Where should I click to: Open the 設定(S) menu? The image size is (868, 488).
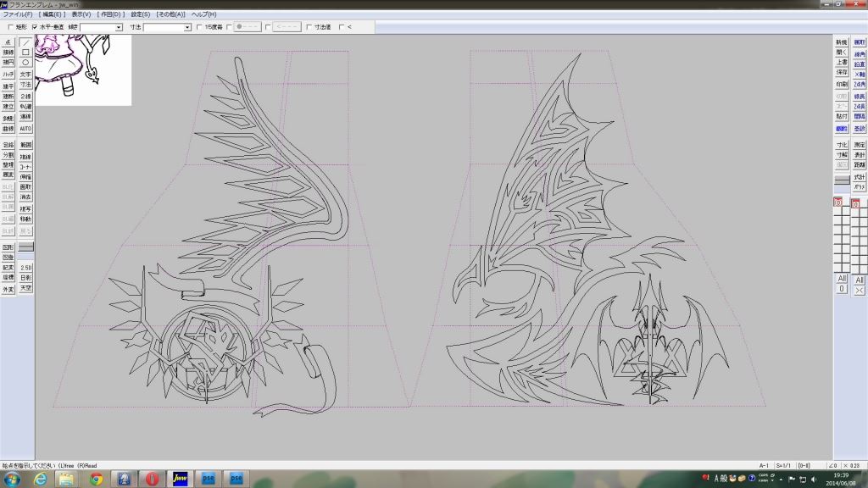point(140,14)
